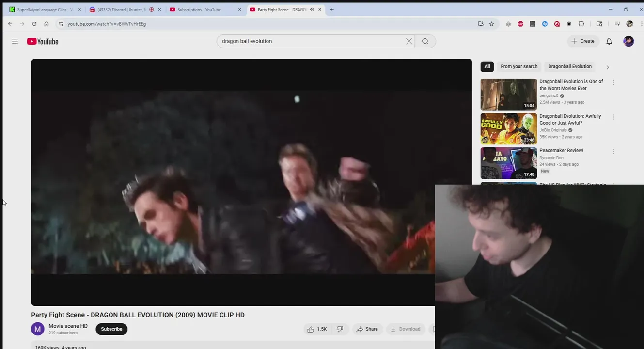The width and height of the screenshot is (644, 349).
Task: Mute the Party Fight Scene tab audio
Action: (x=312, y=9)
